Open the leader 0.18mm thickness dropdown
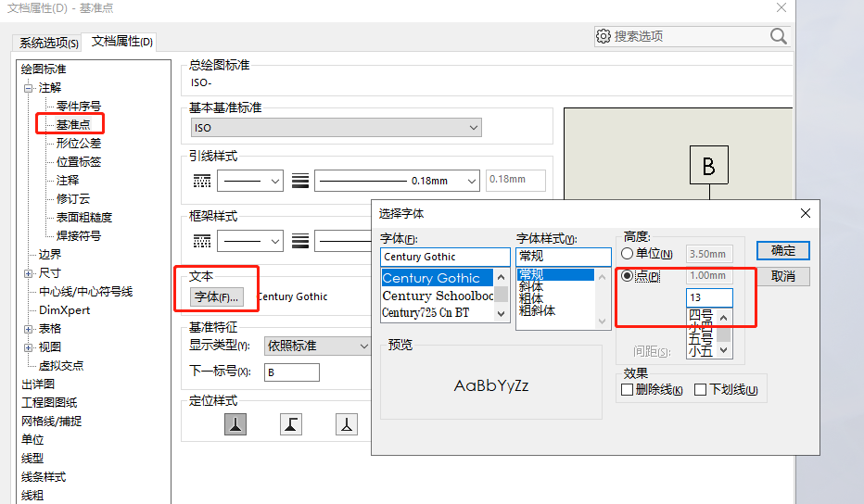Screen dimensions: 864x504 click(396, 181)
